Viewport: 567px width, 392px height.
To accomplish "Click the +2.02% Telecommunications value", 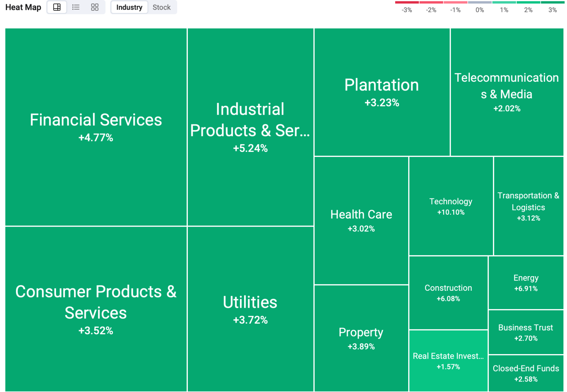I will (x=507, y=108).
